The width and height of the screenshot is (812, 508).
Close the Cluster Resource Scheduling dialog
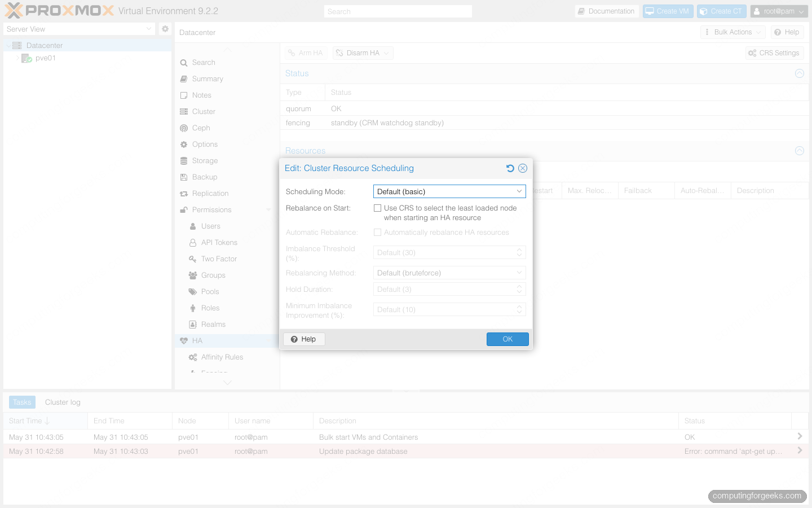pyautogui.click(x=523, y=168)
